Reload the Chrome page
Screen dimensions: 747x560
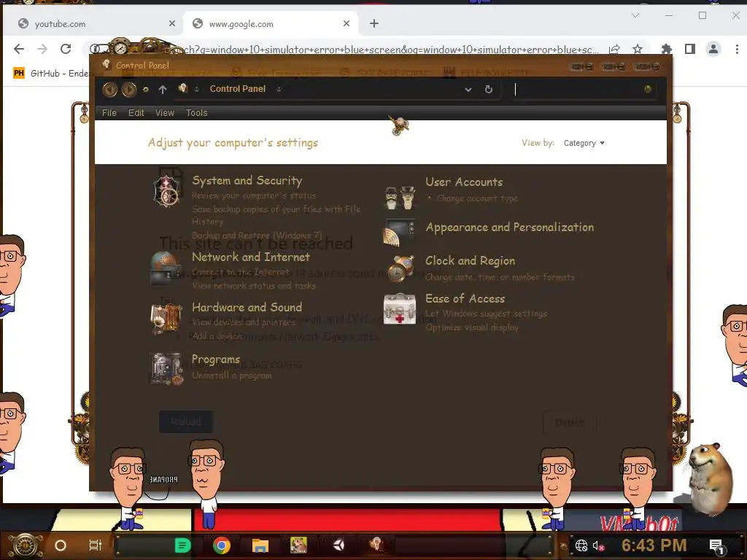tap(66, 49)
